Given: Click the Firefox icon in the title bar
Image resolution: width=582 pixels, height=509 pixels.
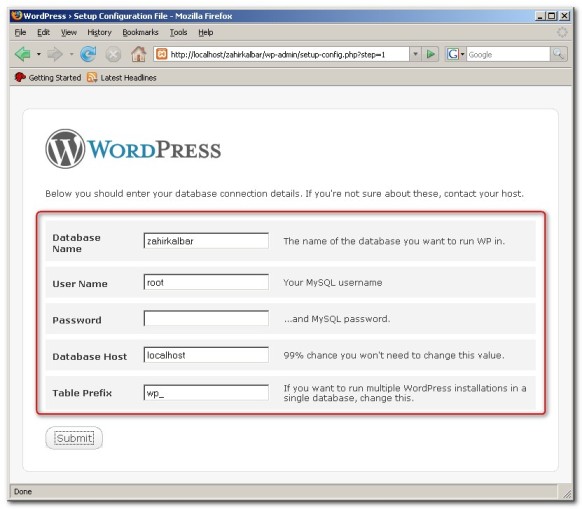Looking at the screenshot, I should (17, 16).
